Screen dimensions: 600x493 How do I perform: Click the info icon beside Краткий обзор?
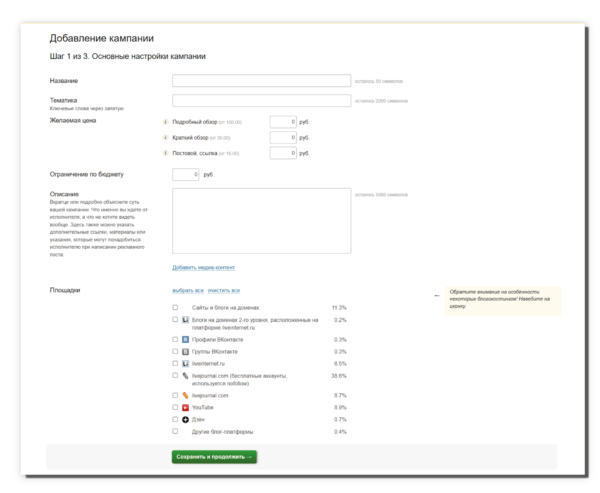click(x=165, y=137)
